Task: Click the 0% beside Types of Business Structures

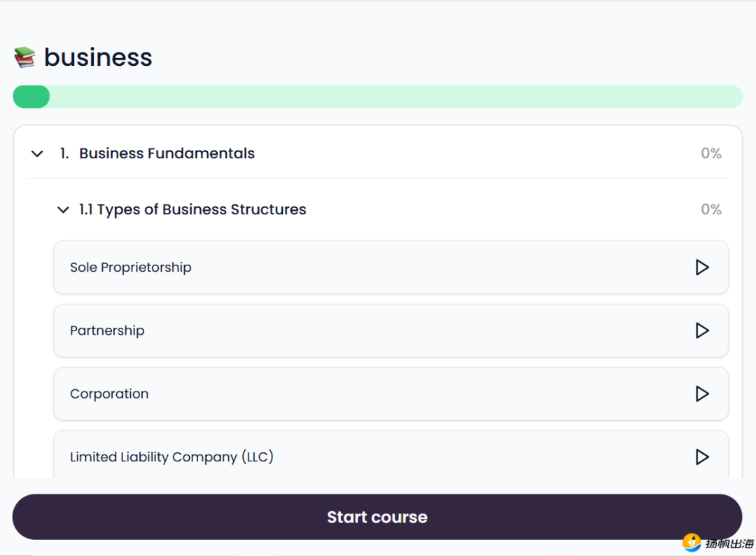Action: [710, 209]
